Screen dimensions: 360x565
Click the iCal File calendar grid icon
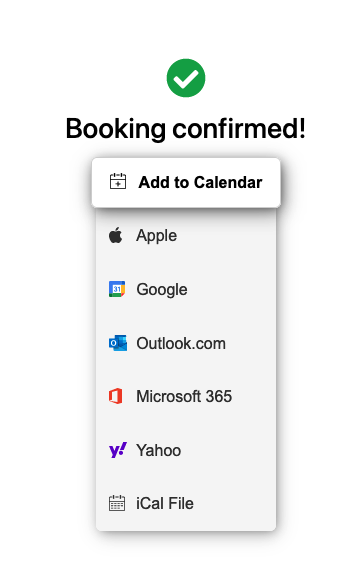(x=117, y=503)
